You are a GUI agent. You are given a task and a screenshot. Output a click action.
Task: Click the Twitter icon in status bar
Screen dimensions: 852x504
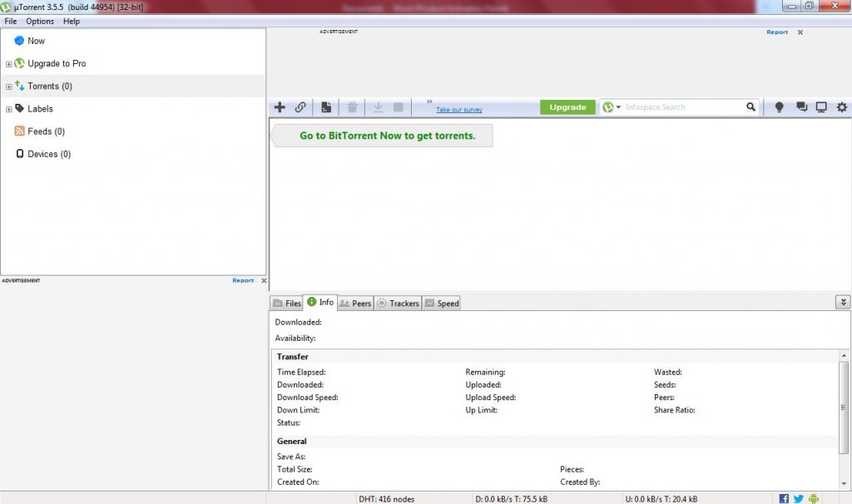coord(799,498)
